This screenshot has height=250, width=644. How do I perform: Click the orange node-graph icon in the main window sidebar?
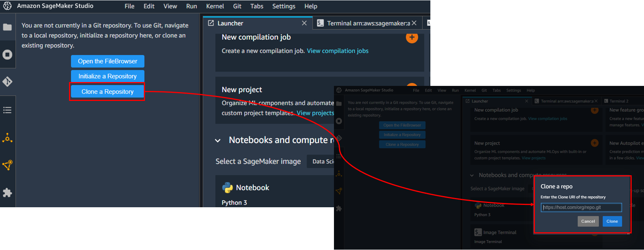point(7,165)
